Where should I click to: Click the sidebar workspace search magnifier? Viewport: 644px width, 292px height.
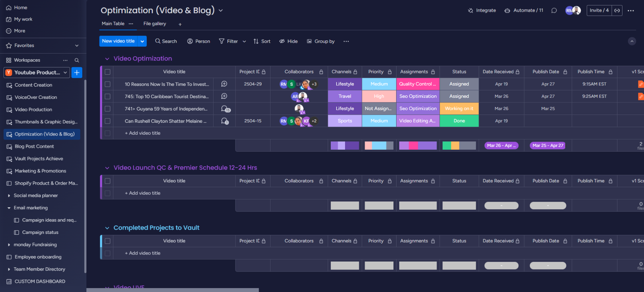tap(76, 60)
